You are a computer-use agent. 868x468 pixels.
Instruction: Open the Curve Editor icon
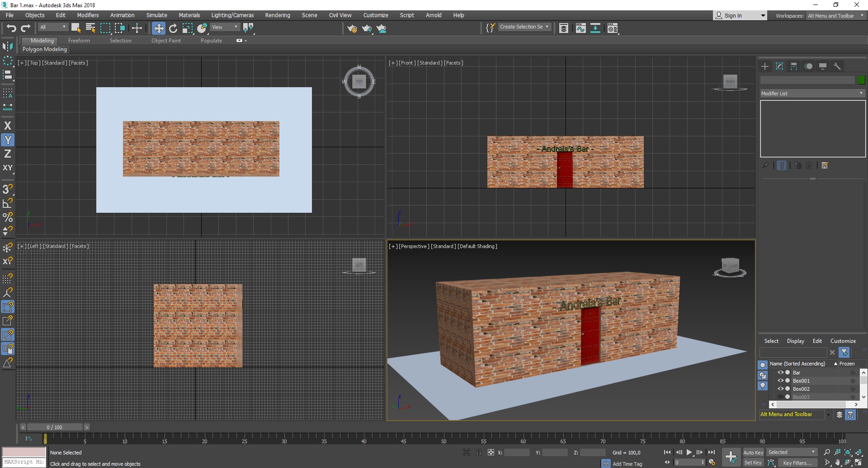[581, 28]
